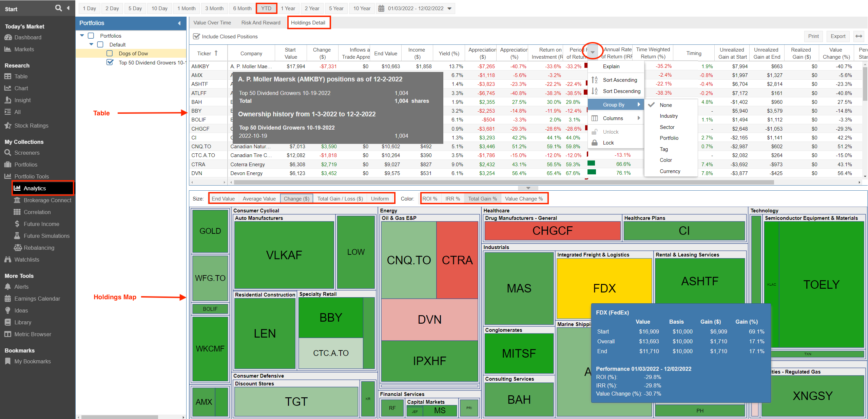
Task: Toggle Include Closed Positions checkbox
Action: click(196, 36)
